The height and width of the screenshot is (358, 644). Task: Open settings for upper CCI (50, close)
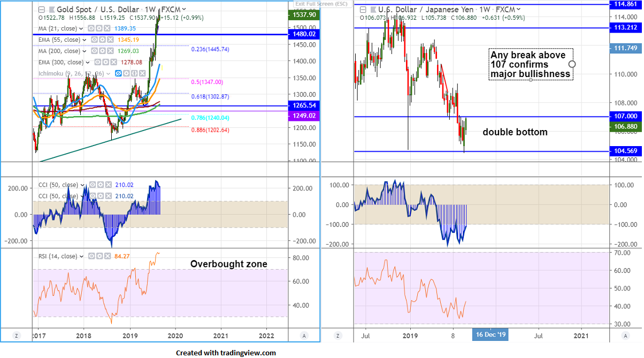[x=101, y=185]
